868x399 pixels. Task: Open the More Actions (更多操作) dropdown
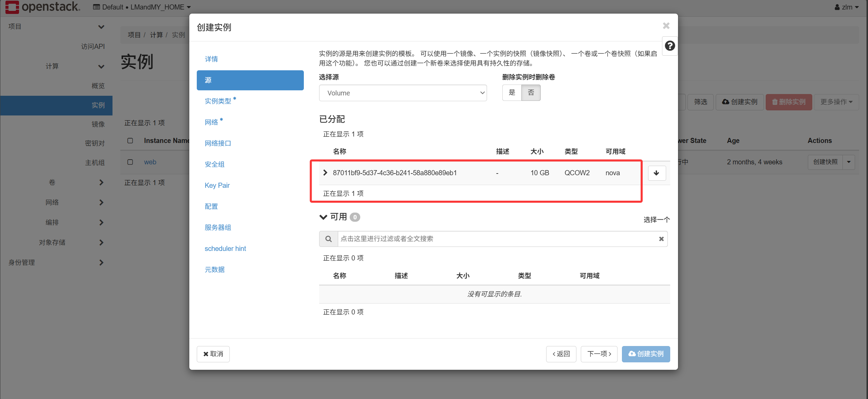(836, 102)
